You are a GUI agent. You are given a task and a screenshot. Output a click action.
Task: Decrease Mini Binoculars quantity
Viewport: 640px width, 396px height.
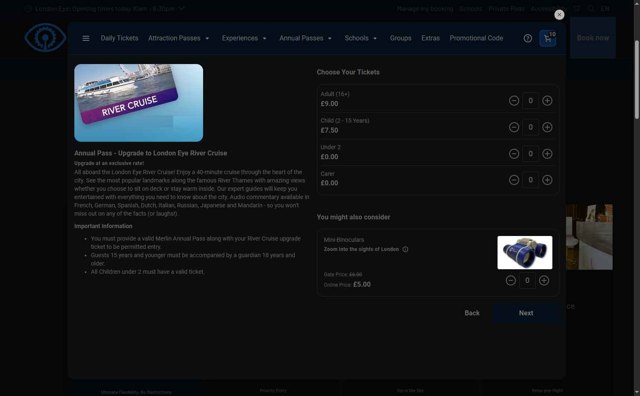[x=511, y=280]
